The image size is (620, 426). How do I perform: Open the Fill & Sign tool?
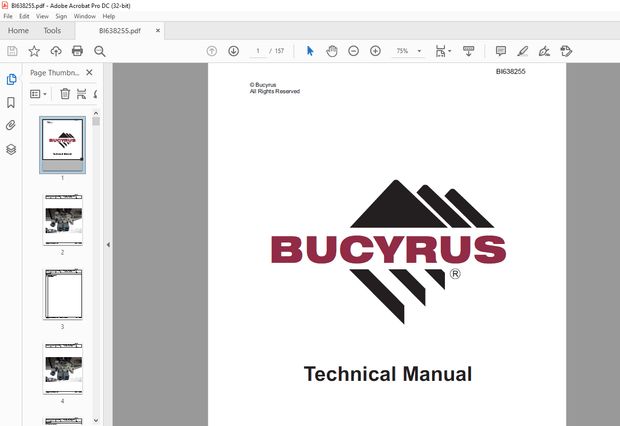pyautogui.click(x=544, y=51)
